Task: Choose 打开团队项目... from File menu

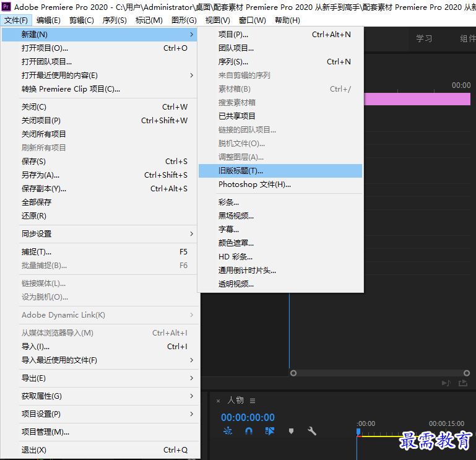Action: click(x=99, y=62)
